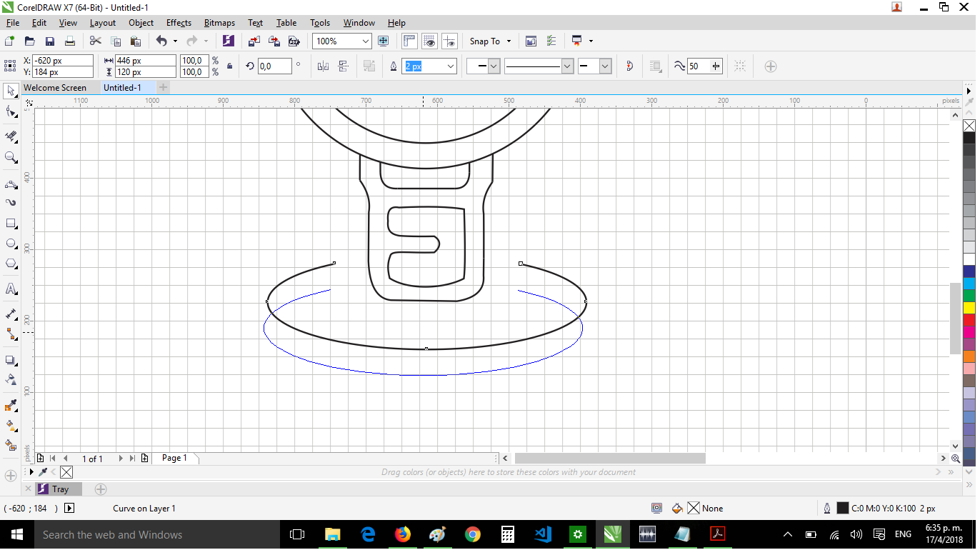Select the Smart Fill tool

(11, 445)
